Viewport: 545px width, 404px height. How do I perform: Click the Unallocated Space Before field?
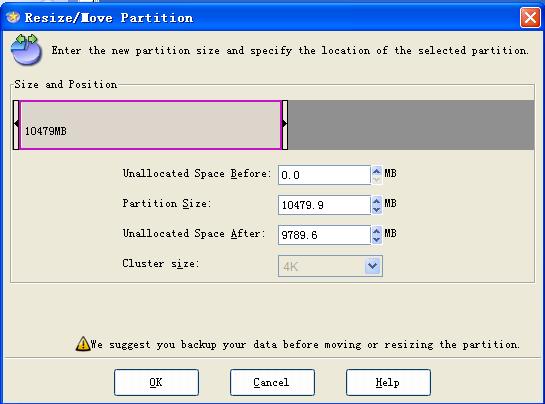(324, 175)
